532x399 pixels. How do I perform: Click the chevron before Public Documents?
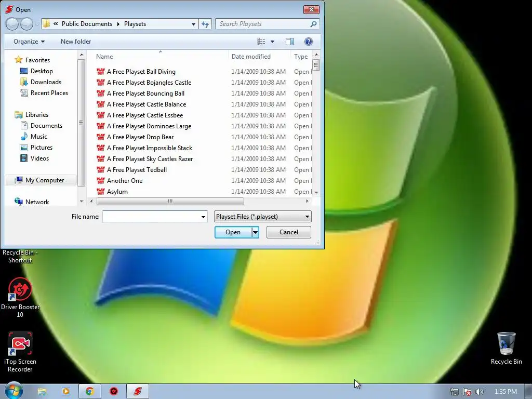(55, 24)
